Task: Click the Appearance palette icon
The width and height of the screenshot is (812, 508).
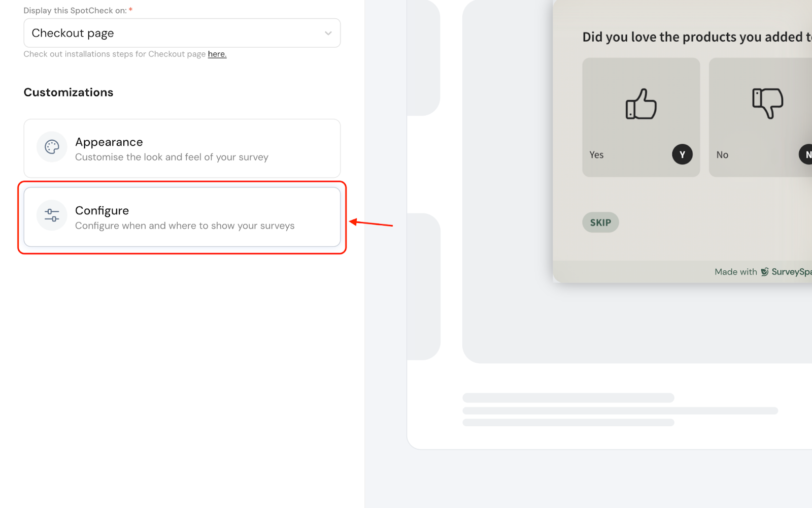Action: [x=52, y=147]
